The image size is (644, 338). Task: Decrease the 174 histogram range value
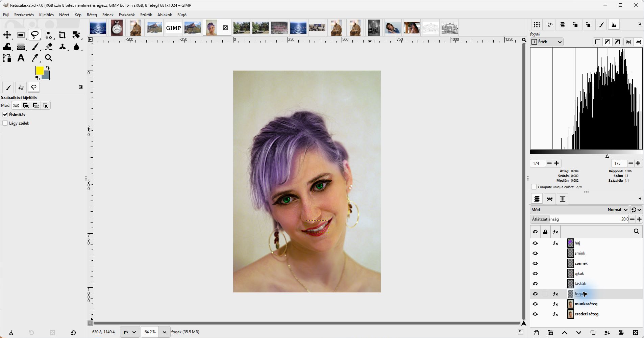pos(549,163)
